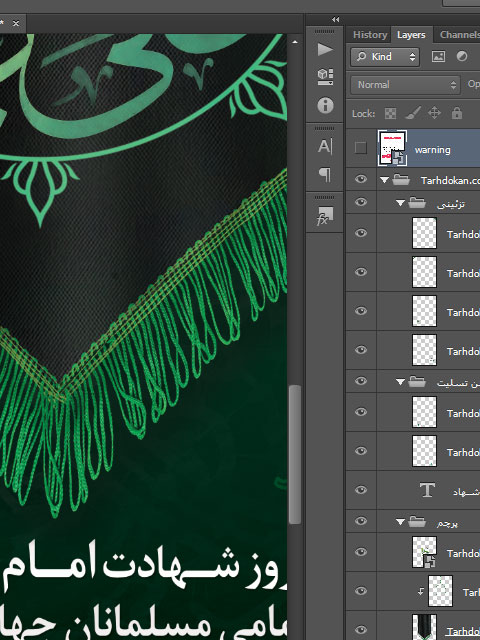Screen dimensions: 480x640
Task: Filter layers by pixel layer icon
Action: click(x=438, y=56)
